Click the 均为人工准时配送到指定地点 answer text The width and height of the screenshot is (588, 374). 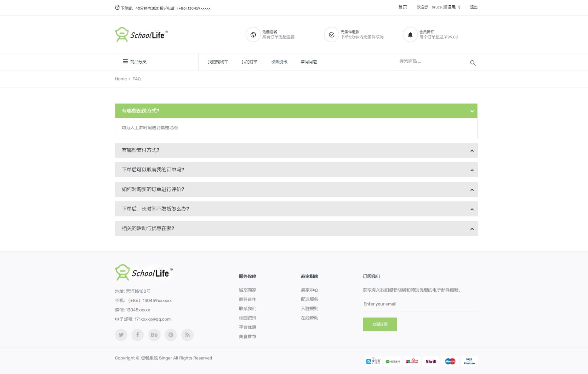pyautogui.click(x=149, y=128)
